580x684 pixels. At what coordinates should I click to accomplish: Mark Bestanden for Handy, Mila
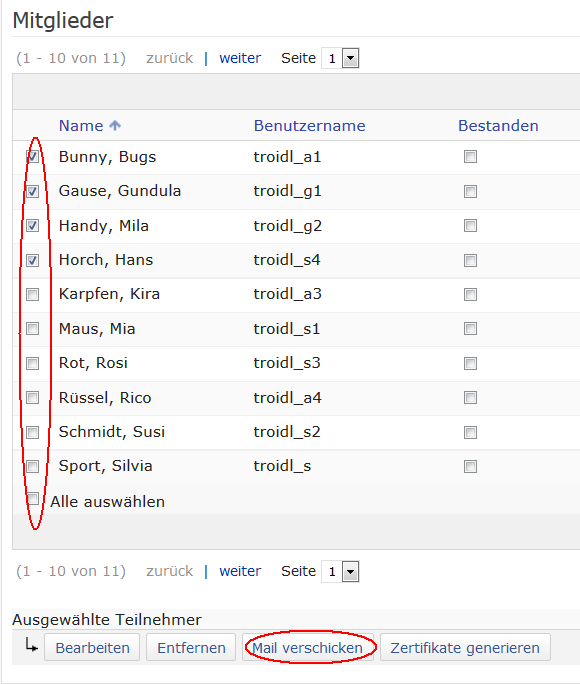tap(470, 226)
